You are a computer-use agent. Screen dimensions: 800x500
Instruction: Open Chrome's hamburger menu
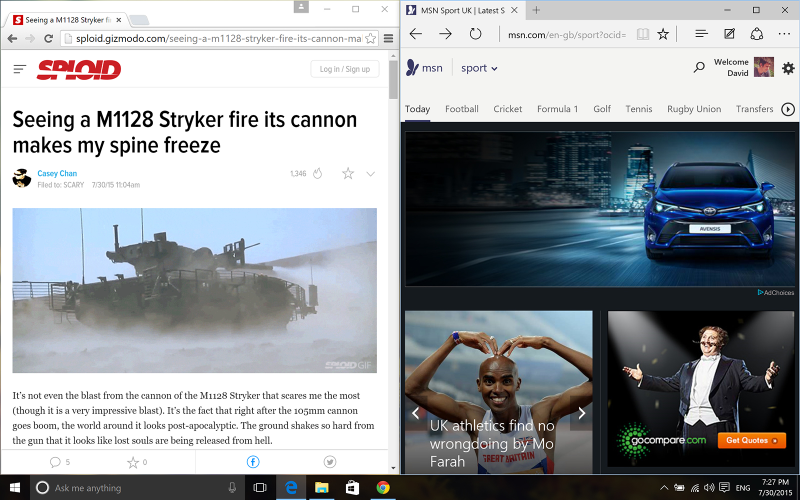(x=388, y=38)
